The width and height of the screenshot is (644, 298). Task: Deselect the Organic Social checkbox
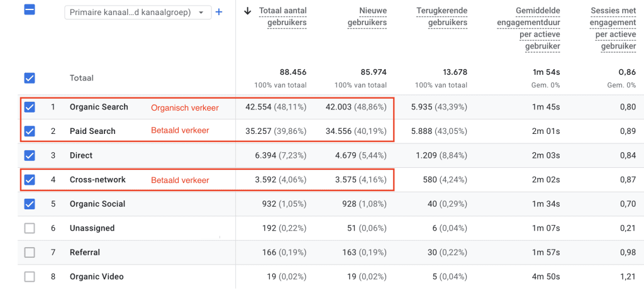29,204
